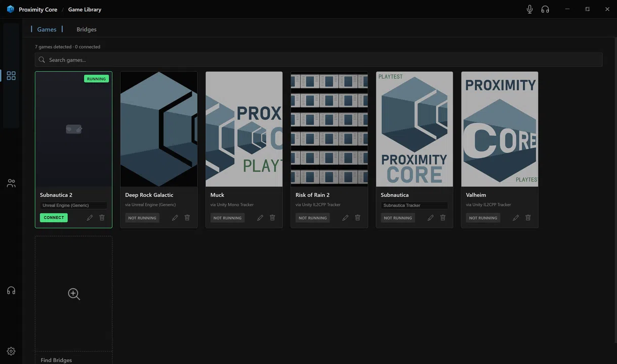Click the Subnautica 2 title text

coord(56,195)
